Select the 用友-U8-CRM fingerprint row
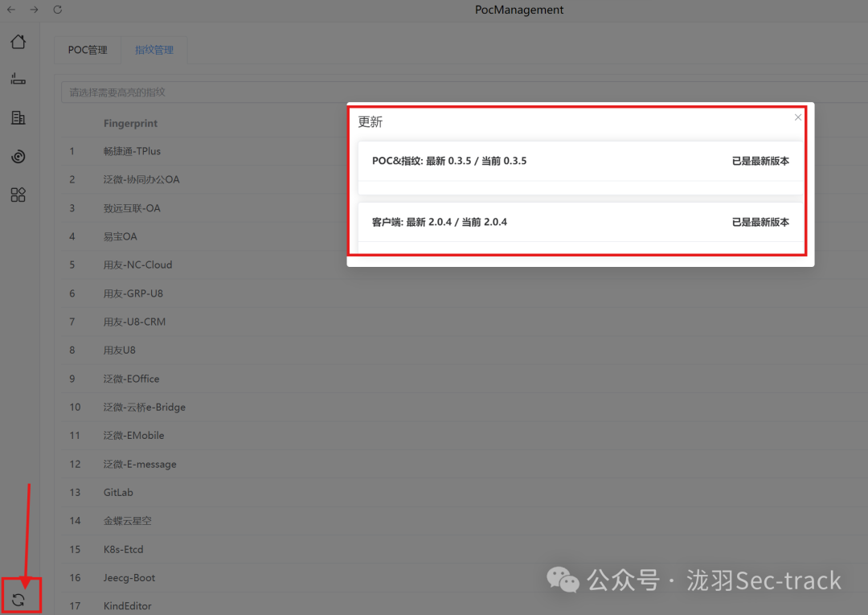868x615 pixels. click(464, 322)
